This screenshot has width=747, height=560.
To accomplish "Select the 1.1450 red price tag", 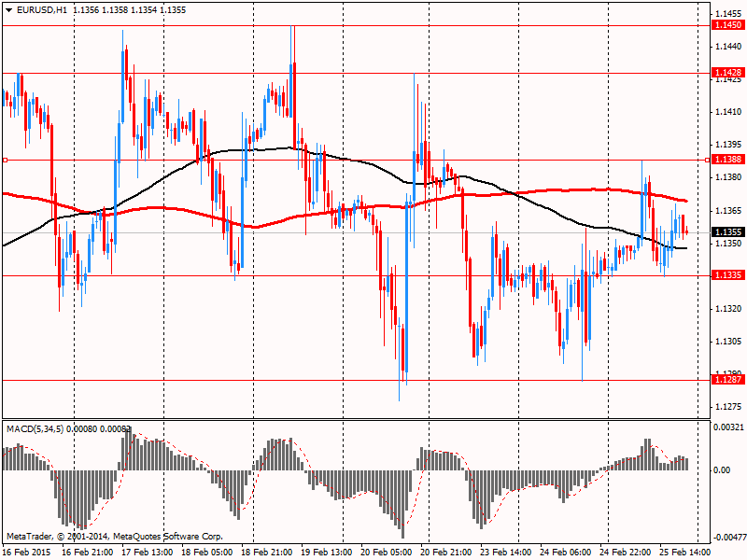I will click(726, 25).
